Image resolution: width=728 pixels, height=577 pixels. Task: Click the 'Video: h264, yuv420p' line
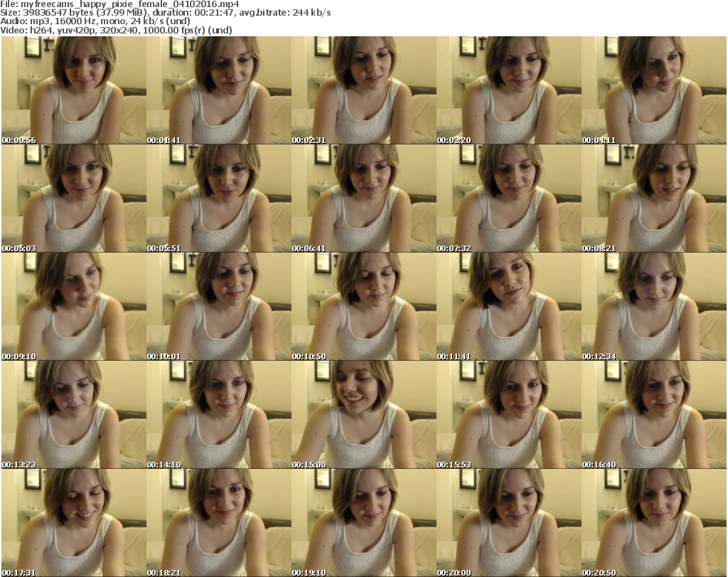[x=116, y=30]
